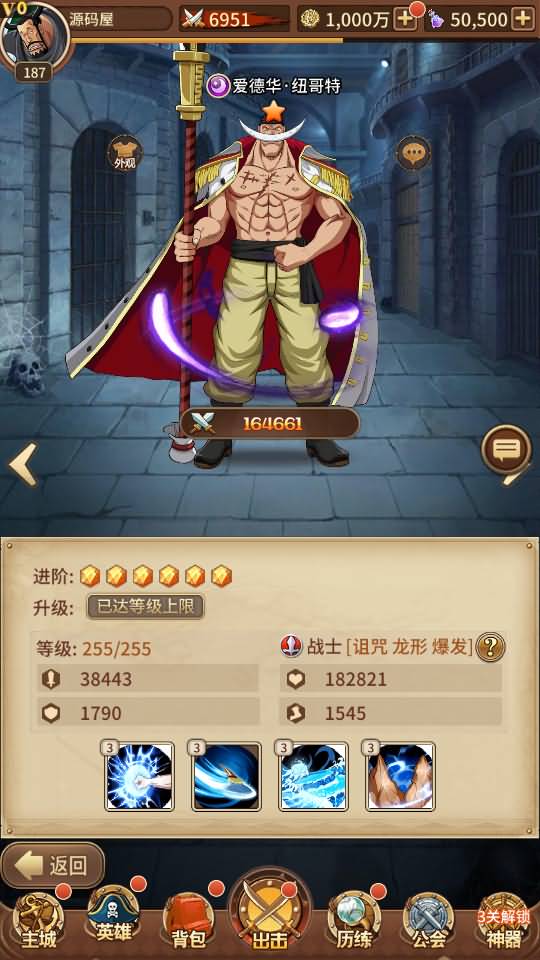Open the 背包 backpack tab
The width and height of the screenshot is (540, 960).
click(189, 922)
